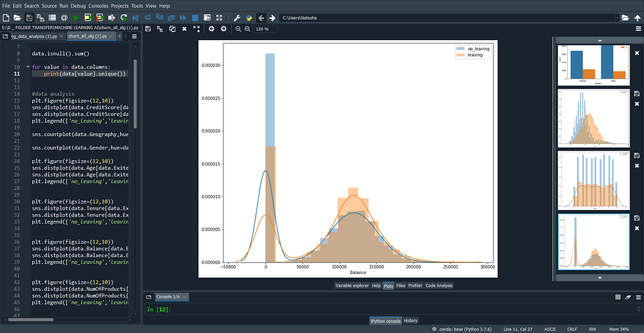Switch to the Help pane
644x333 pixels.
pyautogui.click(x=376, y=285)
